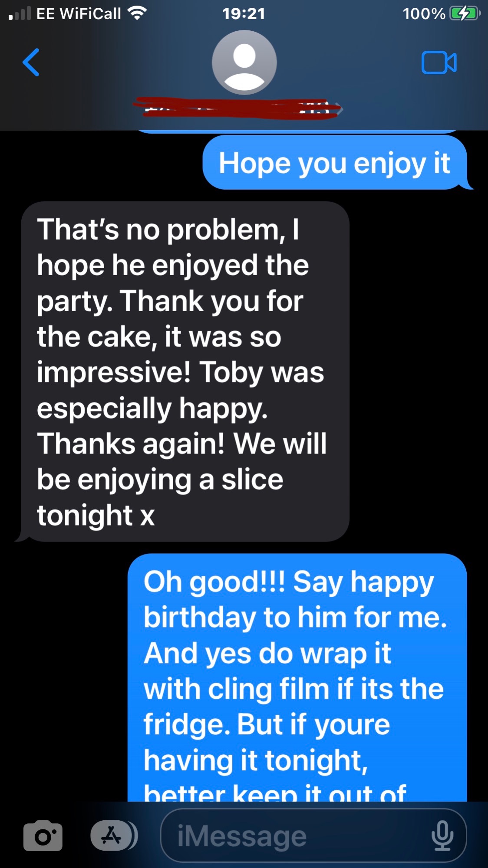This screenshot has height=868, width=488.
Task: Tap the EE WiFiCall carrier label
Action: [79, 13]
